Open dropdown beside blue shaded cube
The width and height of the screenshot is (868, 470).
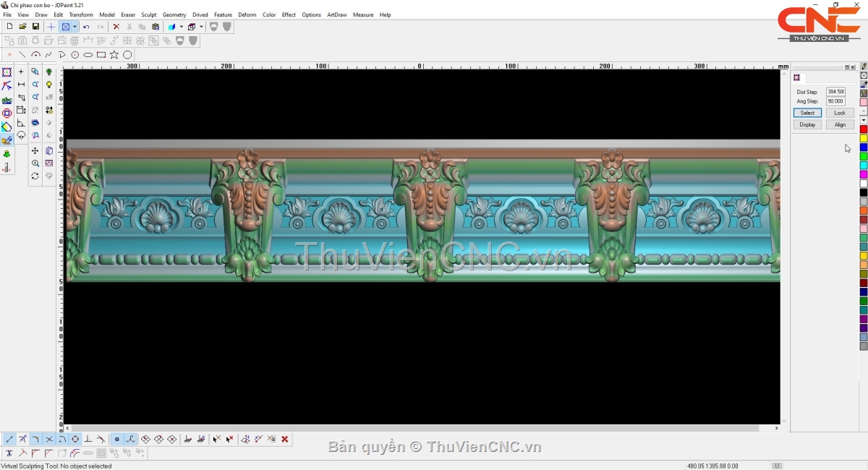tap(181, 27)
